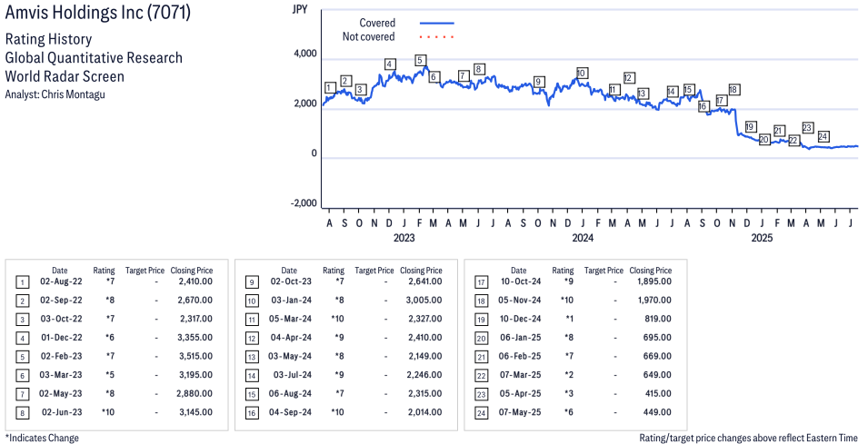Select the date 07-May-25
The height and width of the screenshot is (444, 868).
click(x=520, y=412)
